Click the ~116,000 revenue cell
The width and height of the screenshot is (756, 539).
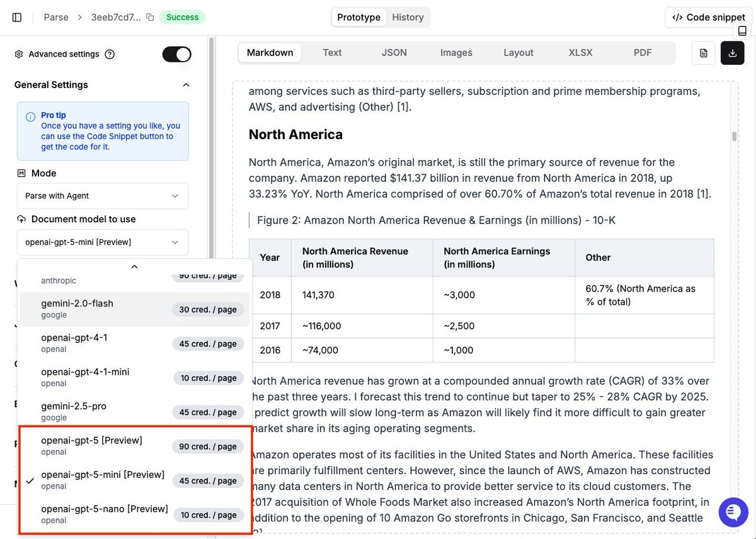coord(362,326)
